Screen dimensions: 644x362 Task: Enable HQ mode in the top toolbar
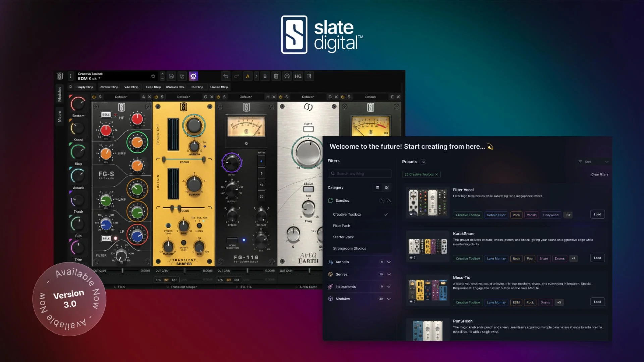click(x=298, y=76)
